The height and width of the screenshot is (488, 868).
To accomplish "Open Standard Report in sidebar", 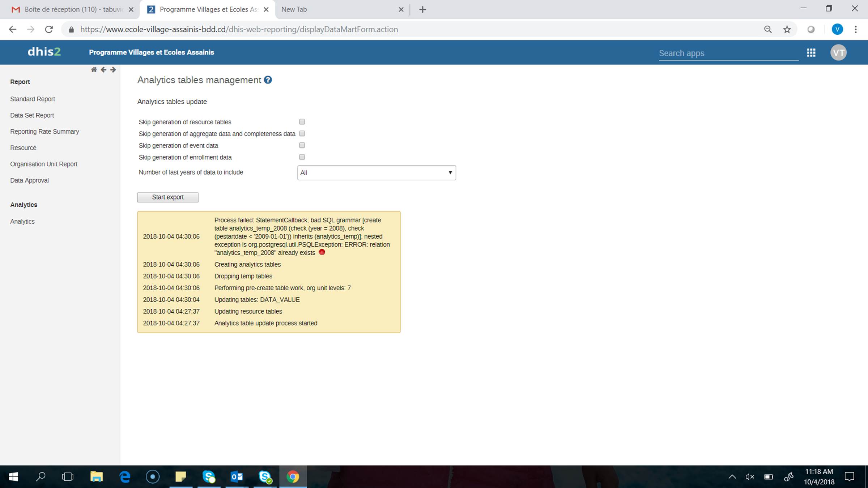I will point(33,99).
